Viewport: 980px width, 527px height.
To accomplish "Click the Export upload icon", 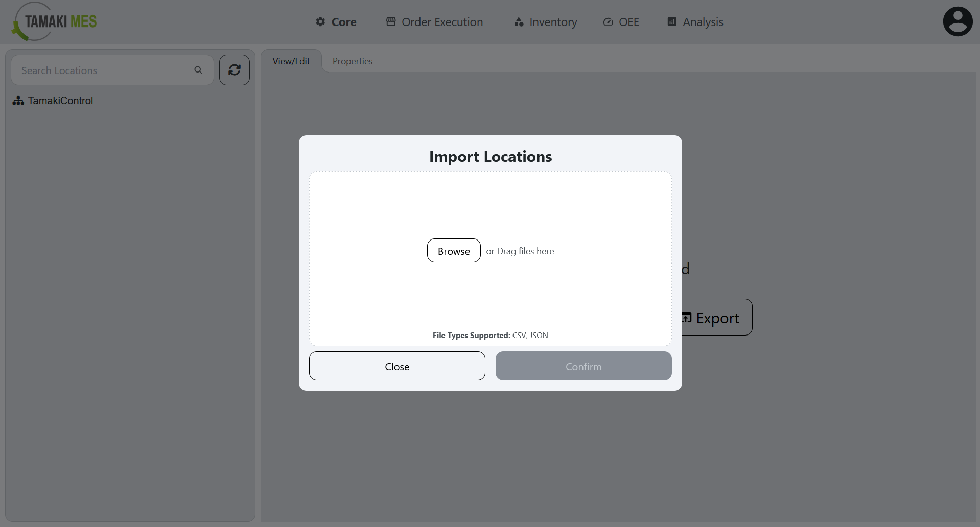I will pyautogui.click(x=686, y=317).
